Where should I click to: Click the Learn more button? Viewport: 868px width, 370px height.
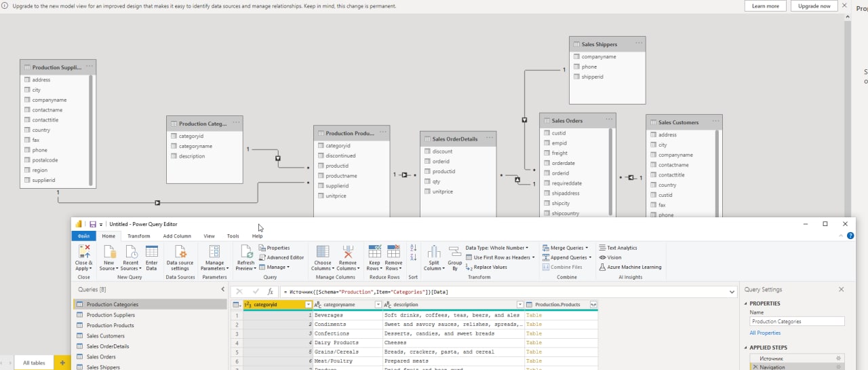[766, 6]
